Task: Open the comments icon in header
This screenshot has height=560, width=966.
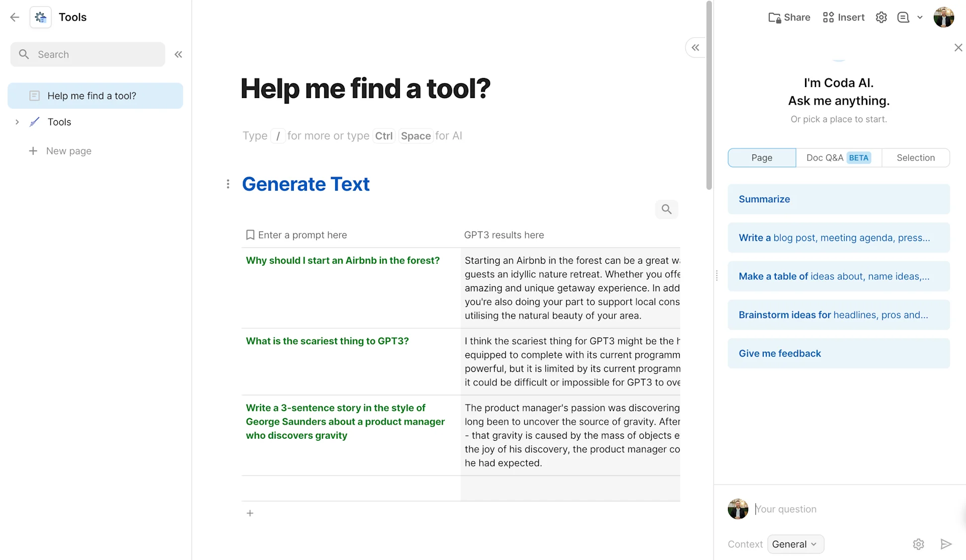Action: pos(903,17)
